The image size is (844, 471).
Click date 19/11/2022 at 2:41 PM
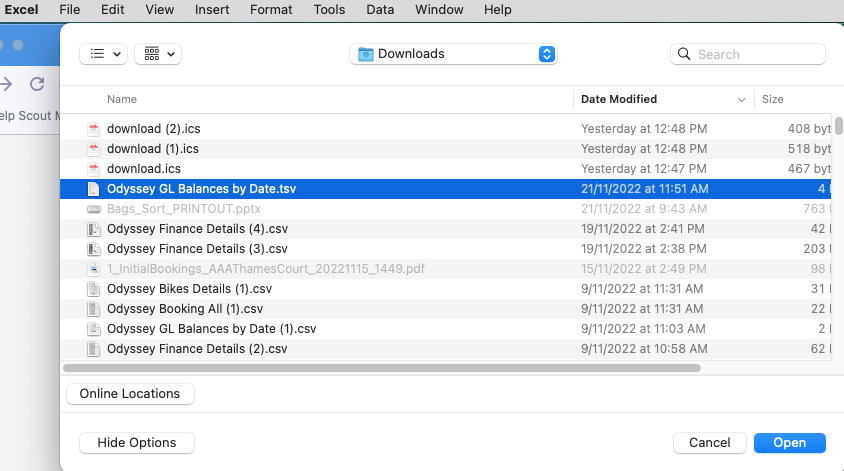(643, 229)
